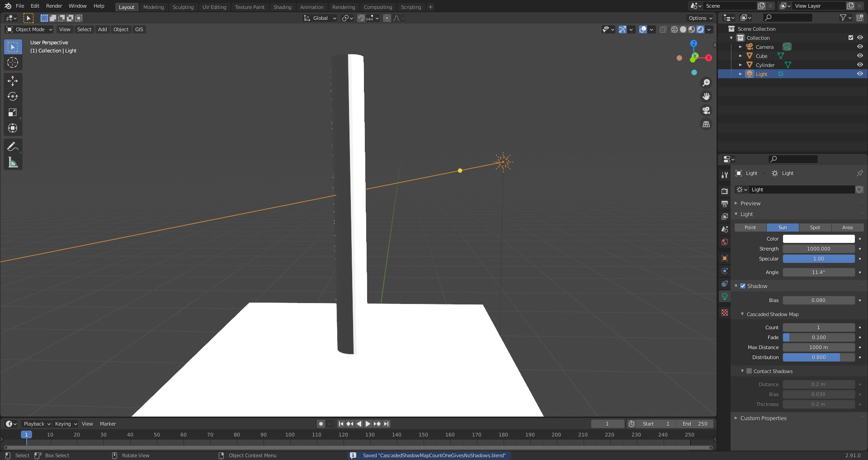Hide the Cube in the outliner
Screen dimensions: 868x460
point(860,56)
